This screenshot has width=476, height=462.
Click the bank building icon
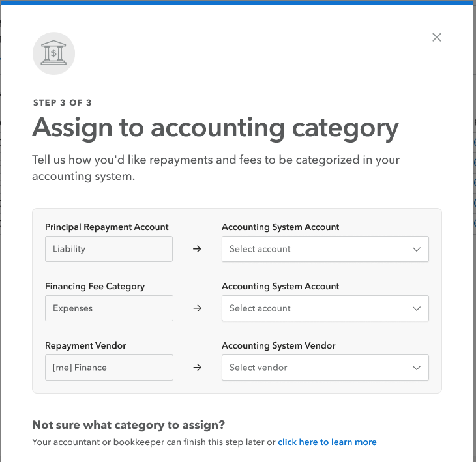(x=53, y=53)
